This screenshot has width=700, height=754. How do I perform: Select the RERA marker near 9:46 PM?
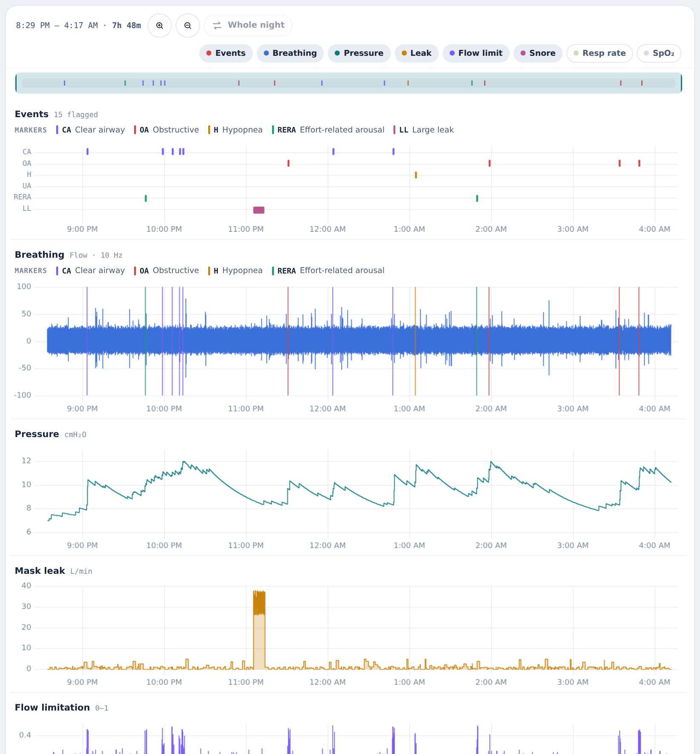coord(146,198)
